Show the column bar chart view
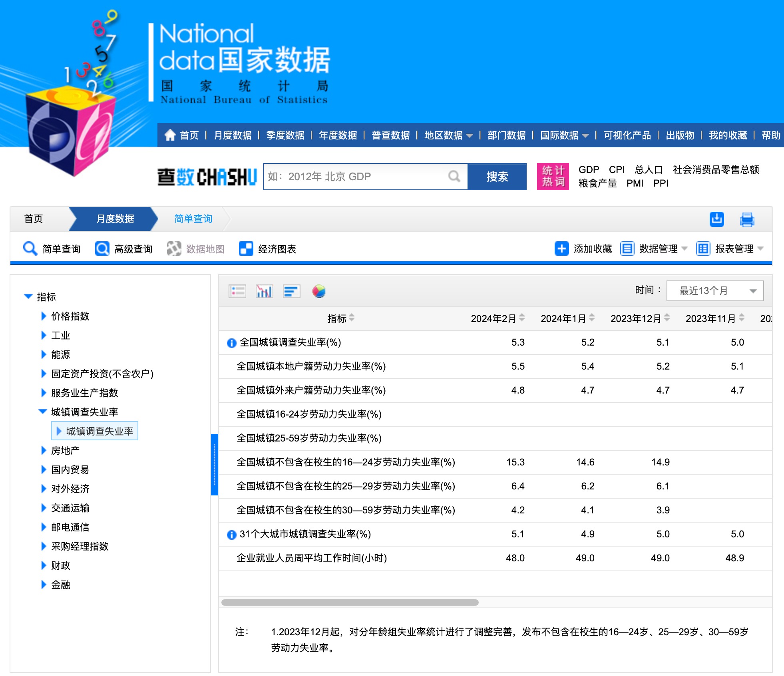The width and height of the screenshot is (784, 676). (x=264, y=291)
